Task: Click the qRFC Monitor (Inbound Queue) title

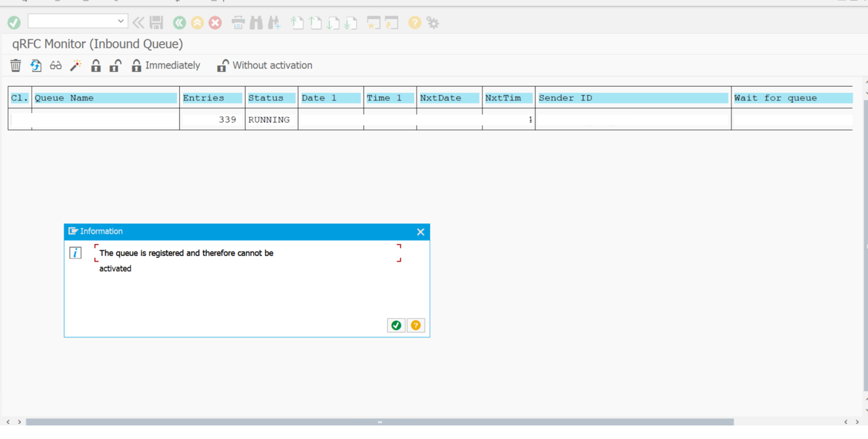Action: point(98,44)
